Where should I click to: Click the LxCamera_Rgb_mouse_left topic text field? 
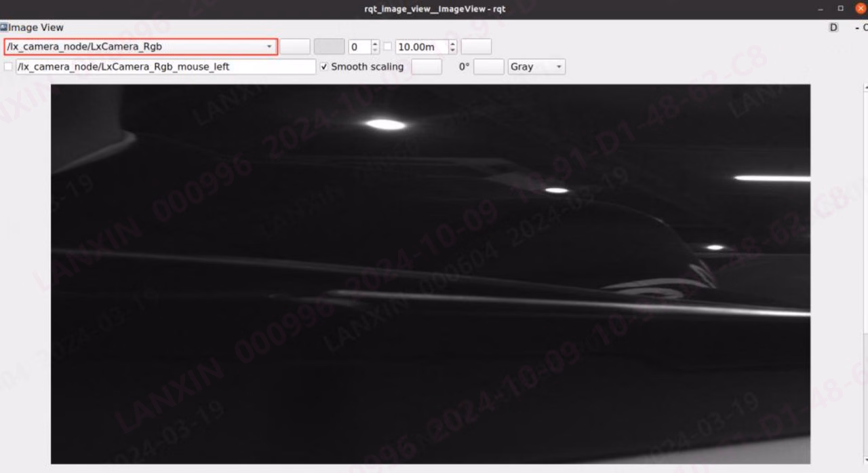pyautogui.click(x=165, y=67)
